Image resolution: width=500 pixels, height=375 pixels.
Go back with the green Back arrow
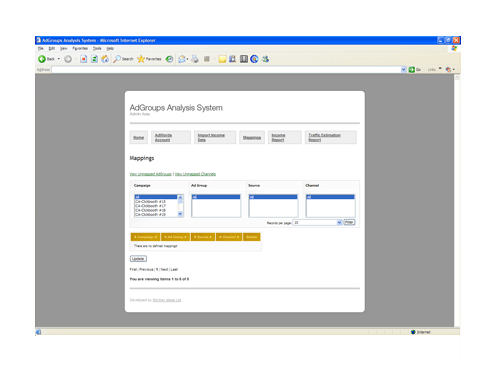tap(46, 59)
